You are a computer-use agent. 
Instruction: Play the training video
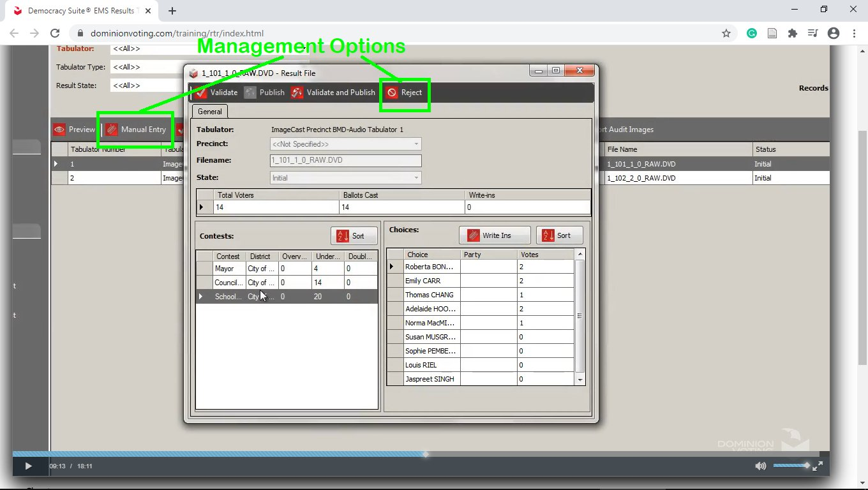[28, 466]
